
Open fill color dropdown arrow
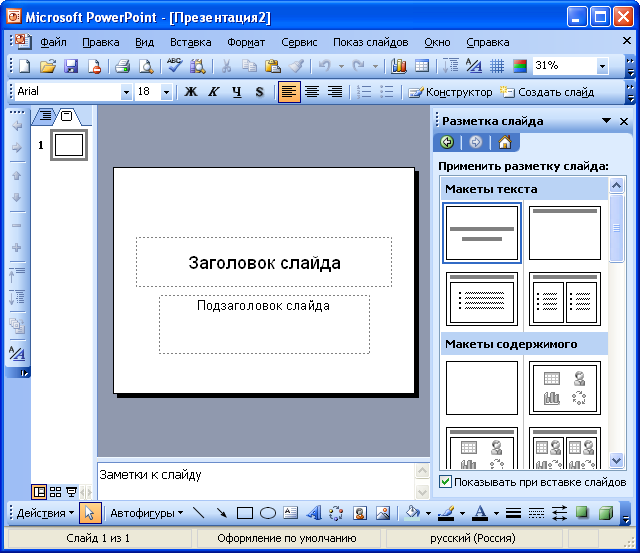point(428,513)
